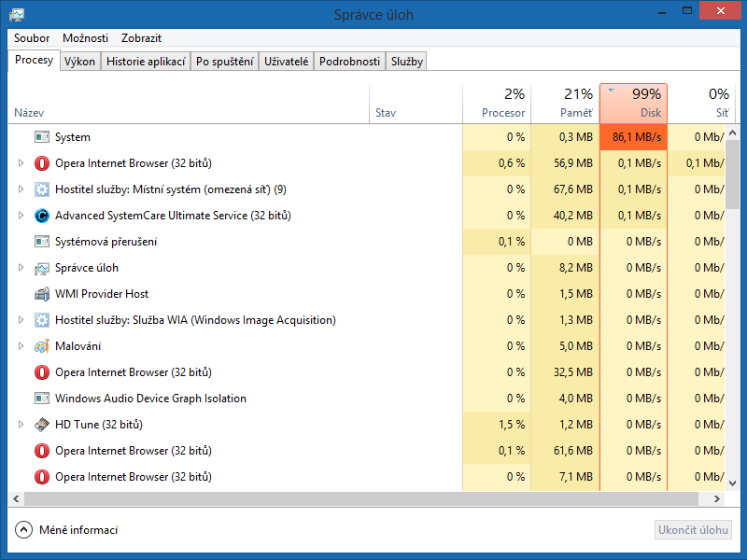The width and height of the screenshot is (747, 560).
Task: Click the Hostitel služby Služba WIA gear icon
Action: [x=41, y=320]
